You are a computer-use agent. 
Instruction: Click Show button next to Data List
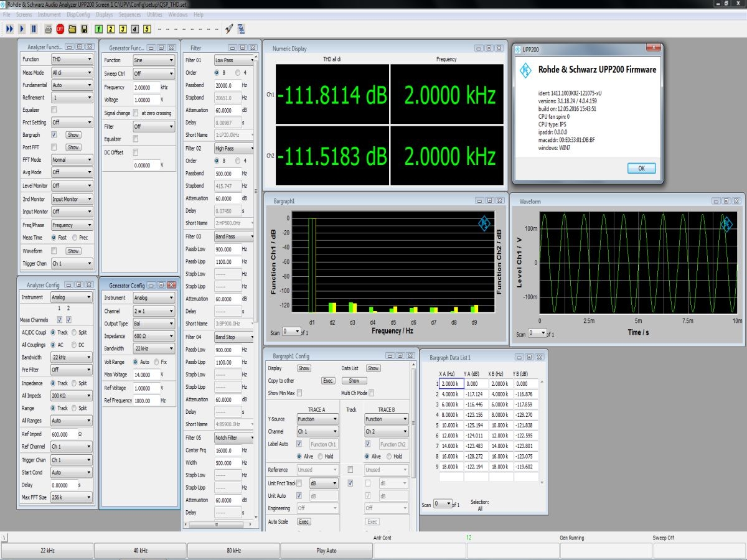coord(373,368)
